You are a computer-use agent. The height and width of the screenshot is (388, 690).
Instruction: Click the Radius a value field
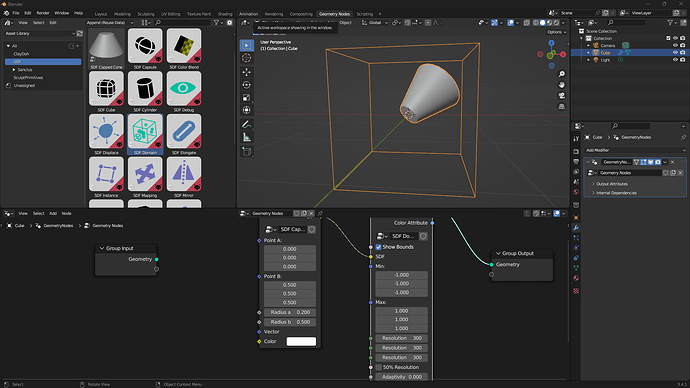coord(290,312)
